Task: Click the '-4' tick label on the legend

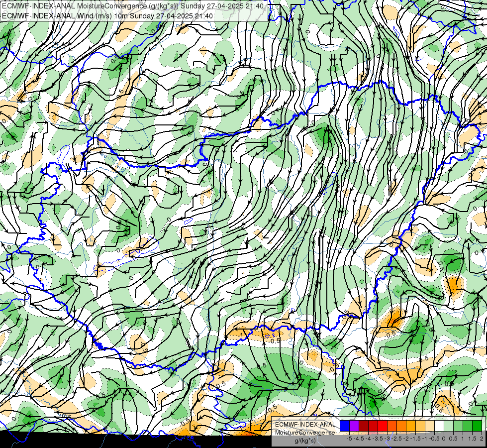Action: (368, 439)
